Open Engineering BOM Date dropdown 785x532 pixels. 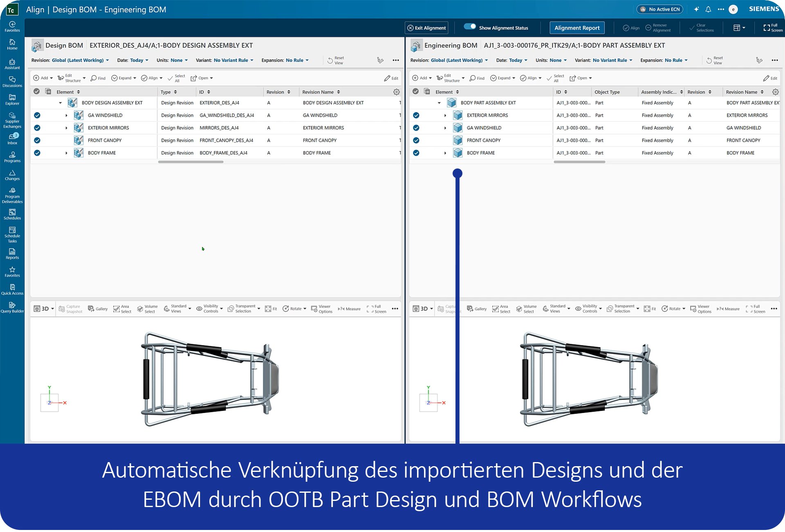coord(518,61)
